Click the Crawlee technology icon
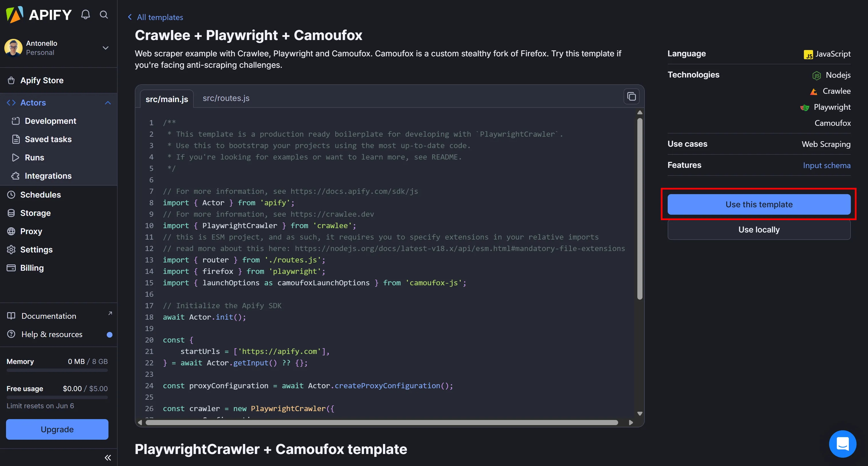868x466 pixels. tap(814, 91)
